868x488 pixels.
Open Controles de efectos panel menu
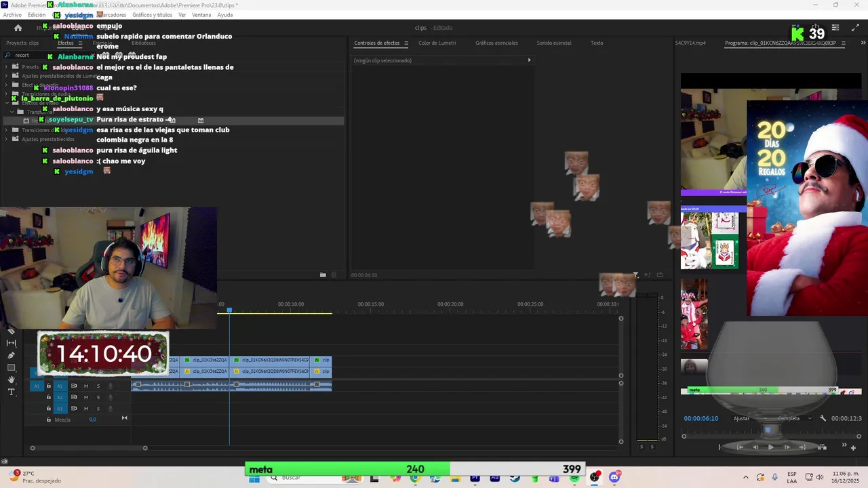406,43
